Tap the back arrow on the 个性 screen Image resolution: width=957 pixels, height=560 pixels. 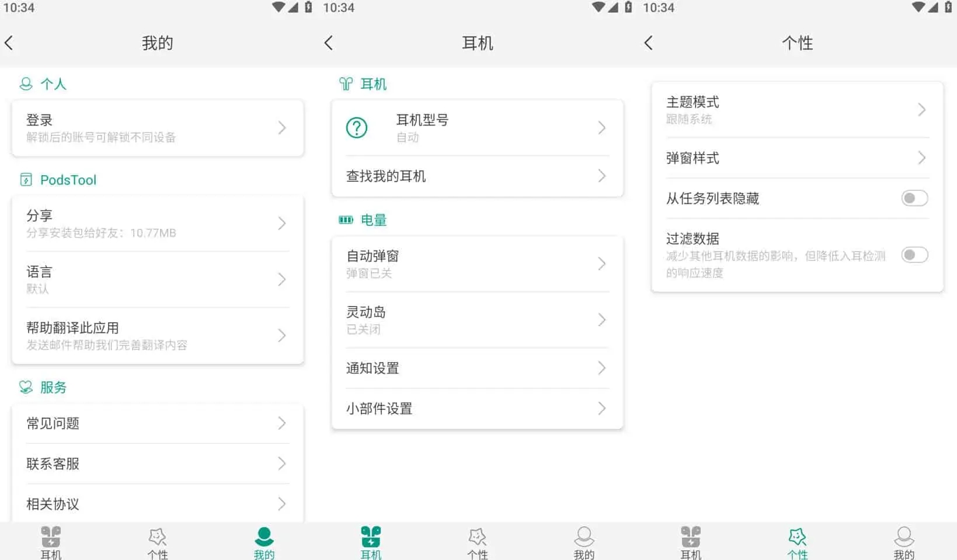point(648,43)
